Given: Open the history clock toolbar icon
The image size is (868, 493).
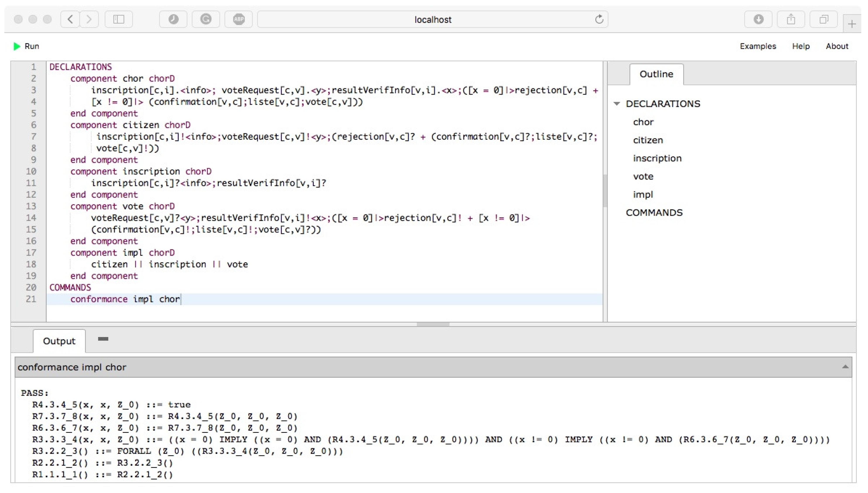Looking at the screenshot, I should pos(173,19).
